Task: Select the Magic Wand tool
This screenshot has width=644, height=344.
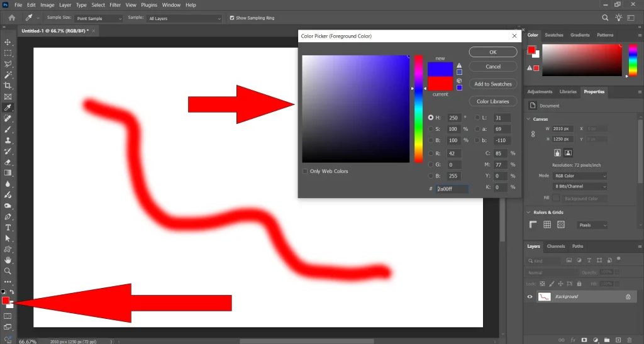Action: pyautogui.click(x=8, y=75)
